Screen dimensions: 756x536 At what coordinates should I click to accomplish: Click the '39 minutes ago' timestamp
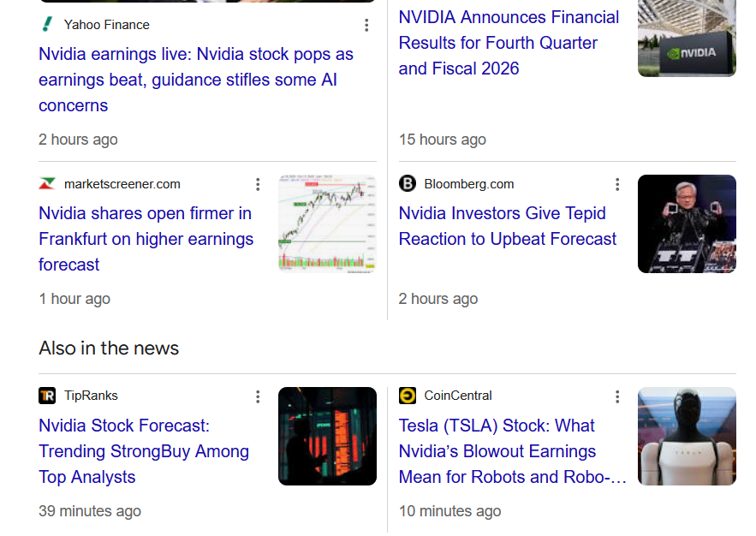pyautogui.click(x=90, y=511)
